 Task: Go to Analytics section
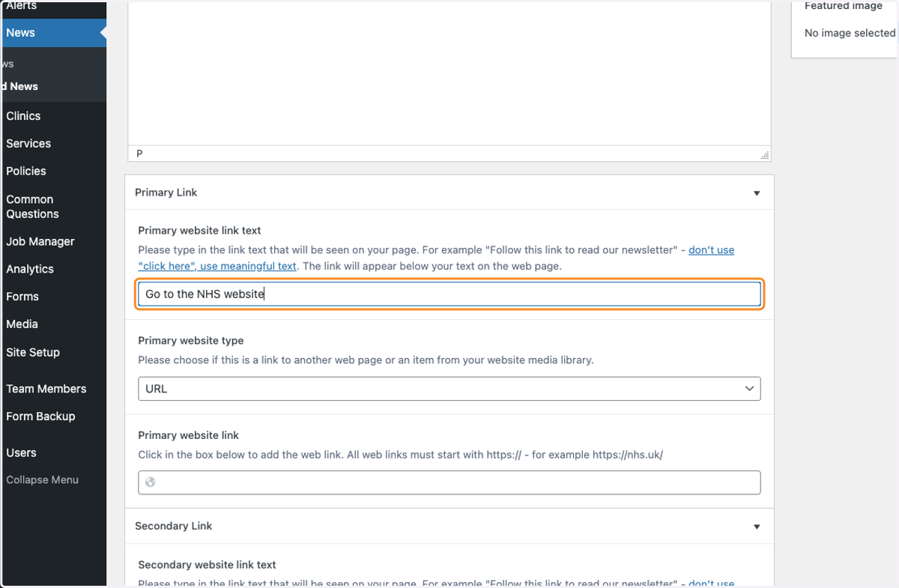coord(30,269)
